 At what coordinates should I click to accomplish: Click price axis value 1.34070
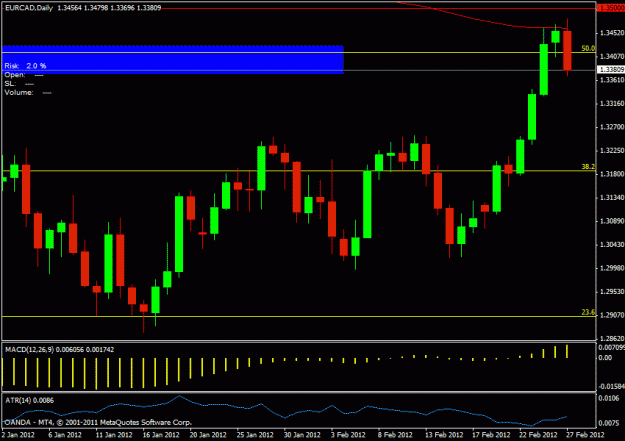click(x=612, y=57)
